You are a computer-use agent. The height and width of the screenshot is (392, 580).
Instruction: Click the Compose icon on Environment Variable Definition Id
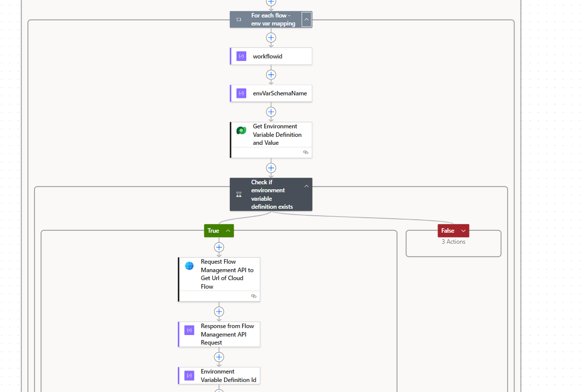(x=189, y=376)
